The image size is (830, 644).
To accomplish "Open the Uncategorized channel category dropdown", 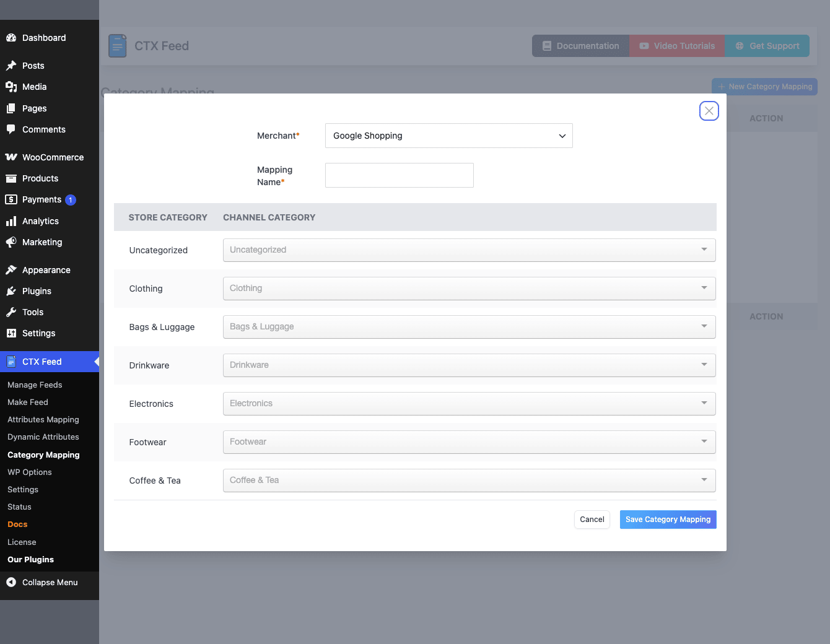I will point(470,250).
